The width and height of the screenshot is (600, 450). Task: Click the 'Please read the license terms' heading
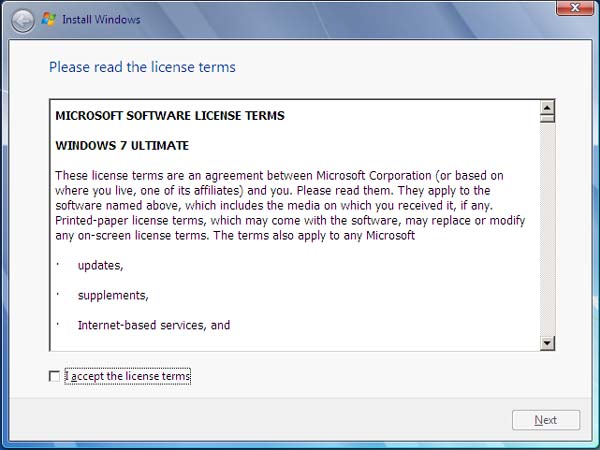point(142,67)
